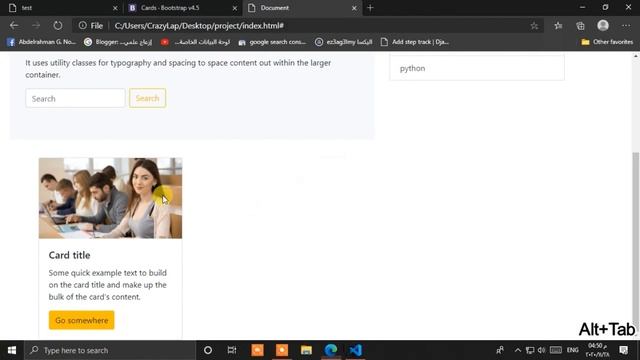Viewport: 640px width, 360px height.
Task: Open the touch keyboard tray icon
Action: coord(556,350)
